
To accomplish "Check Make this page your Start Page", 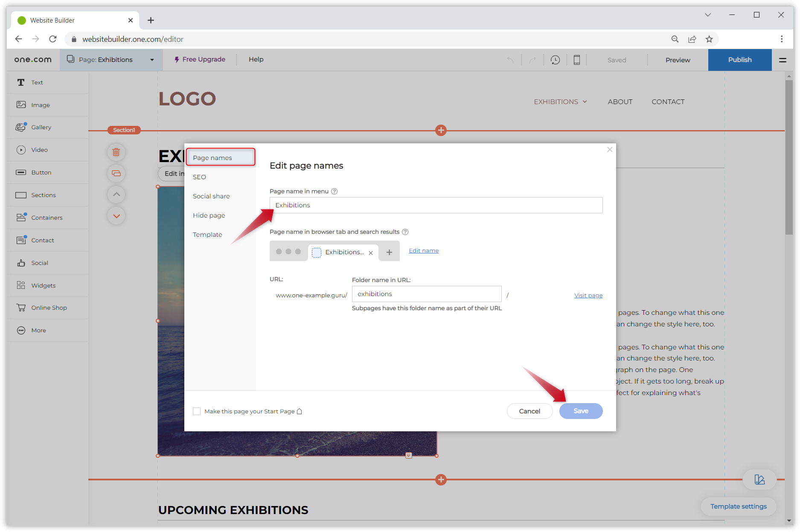I will click(x=197, y=411).
